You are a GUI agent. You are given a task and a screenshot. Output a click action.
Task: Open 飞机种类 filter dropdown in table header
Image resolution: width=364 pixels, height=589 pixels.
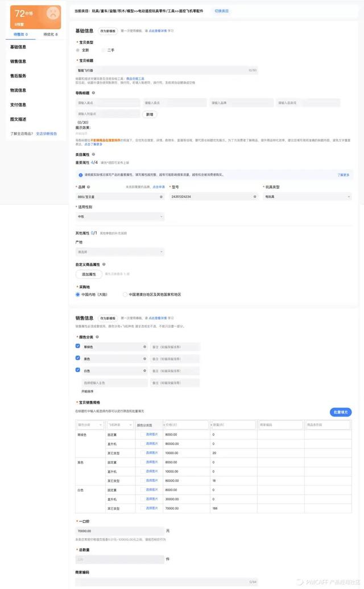pyautogui.click(x=120, y=425)
